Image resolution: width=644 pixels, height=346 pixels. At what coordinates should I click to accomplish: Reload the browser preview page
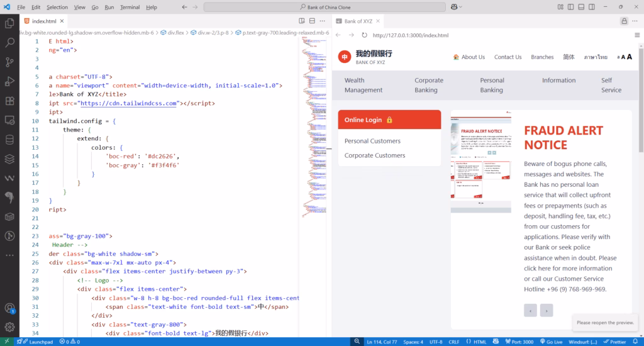click(364, 35)
